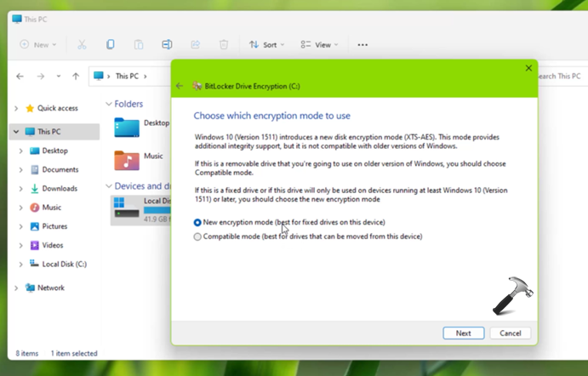This screenshot has height=376, width=588.
Task: Click the Next button
Action: coord(463,333)
